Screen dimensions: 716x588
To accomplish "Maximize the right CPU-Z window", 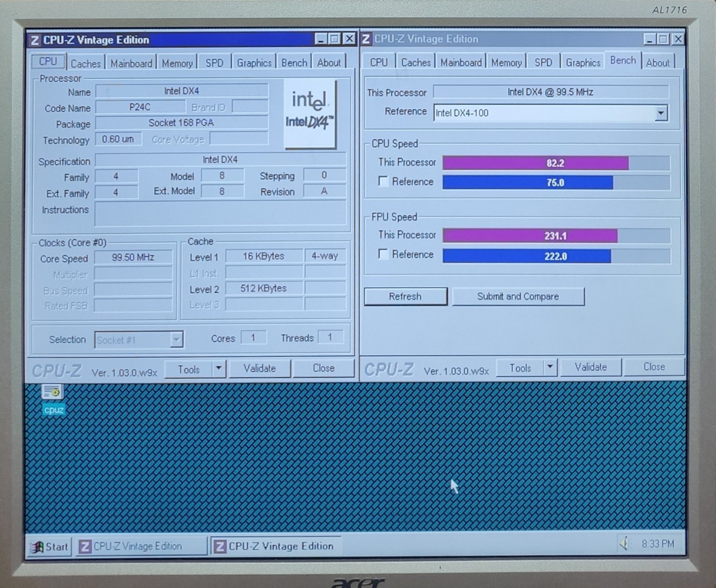I will click(x=664, y=39).
